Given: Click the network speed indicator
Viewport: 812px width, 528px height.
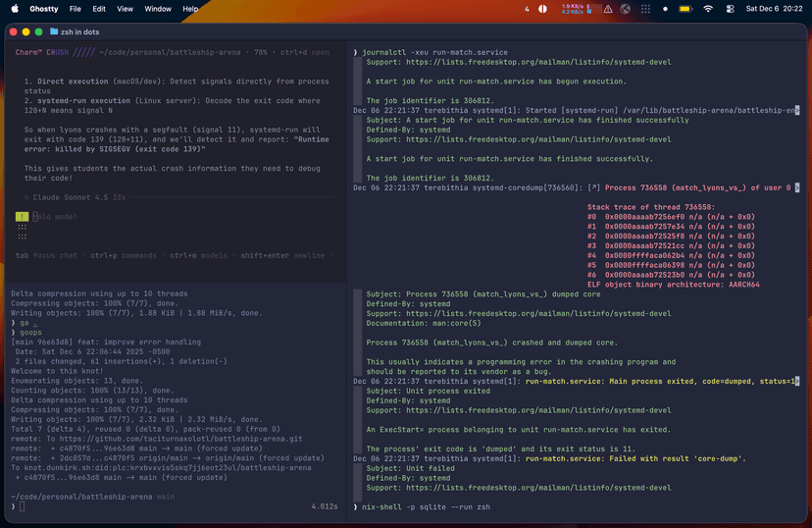Looking at the screenshot, I should point(575,9).
